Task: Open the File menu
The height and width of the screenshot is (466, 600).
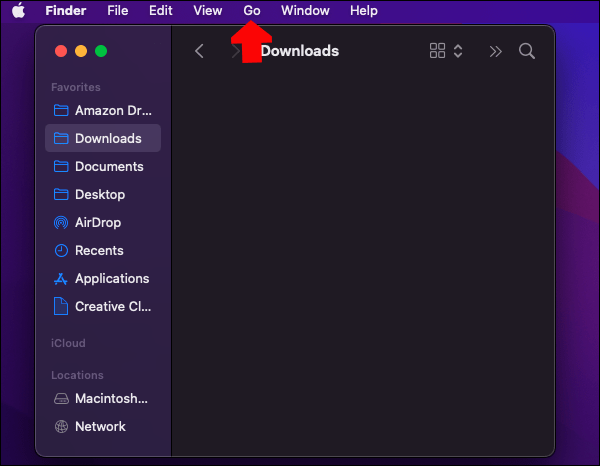Action: click(x=118, y=10)
